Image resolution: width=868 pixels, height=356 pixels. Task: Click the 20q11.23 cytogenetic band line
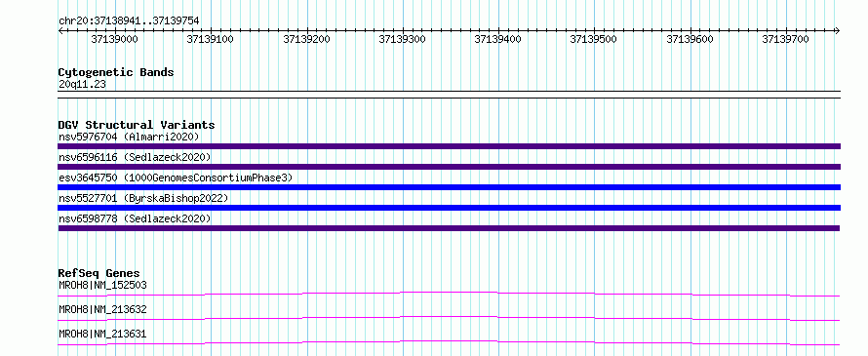(x=449, y=95)
